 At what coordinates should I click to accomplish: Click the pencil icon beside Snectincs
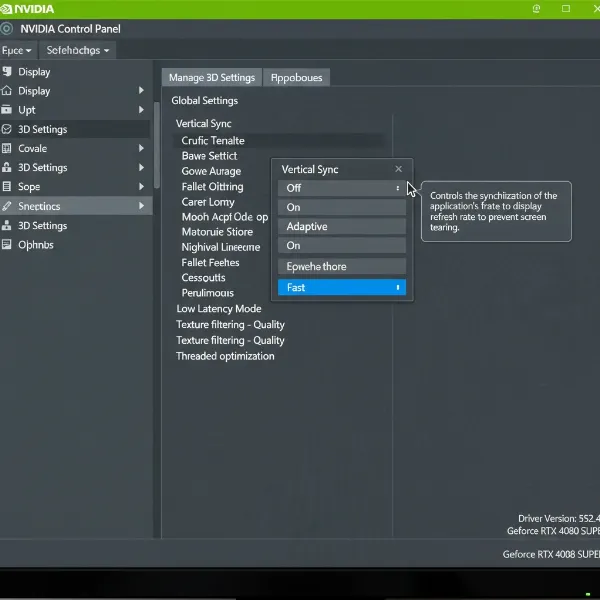7,206
